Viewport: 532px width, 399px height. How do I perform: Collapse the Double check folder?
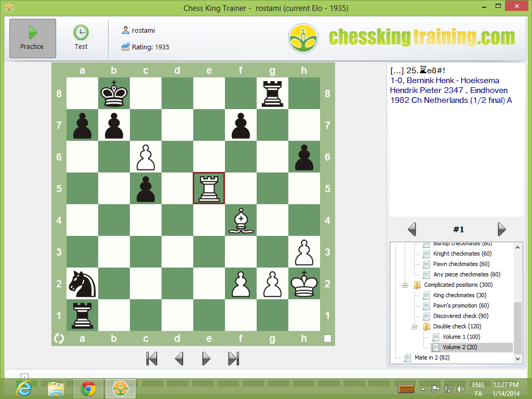(414, 327)
